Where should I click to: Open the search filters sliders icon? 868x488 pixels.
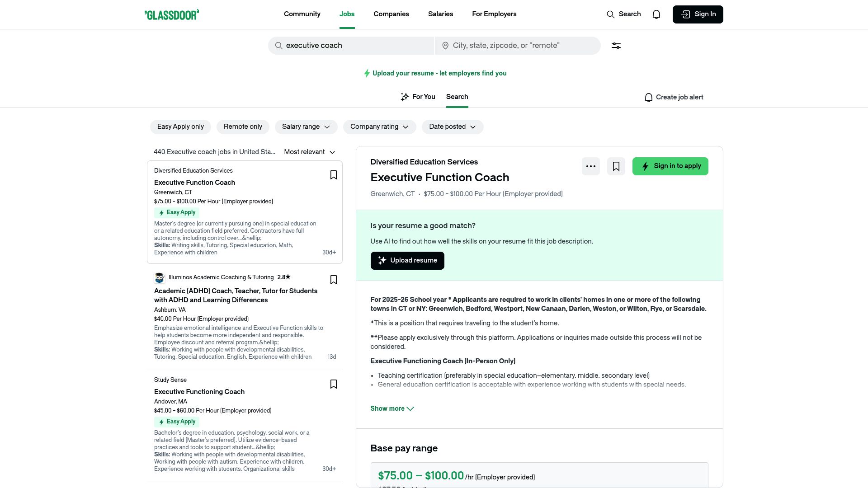(616, 46)
